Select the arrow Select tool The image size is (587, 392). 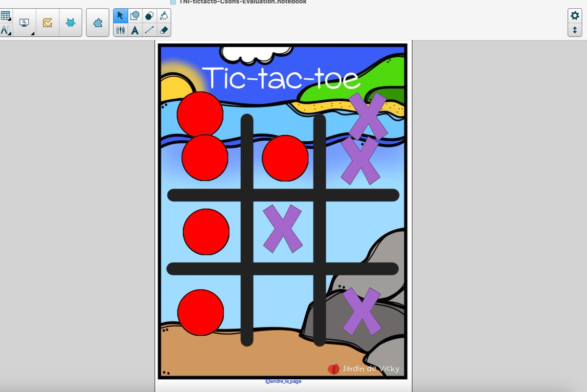pyautogui.click(x=120, y=16)
